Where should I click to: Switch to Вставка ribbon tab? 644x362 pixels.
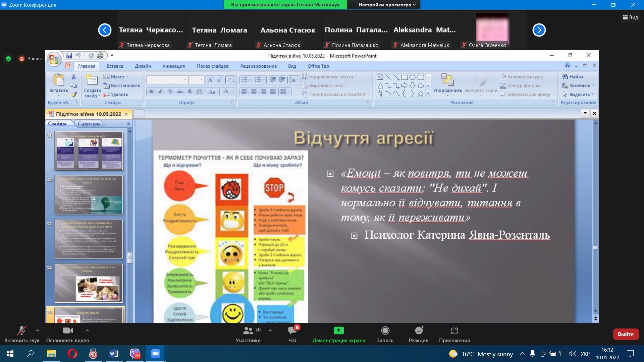pos(115,66)
